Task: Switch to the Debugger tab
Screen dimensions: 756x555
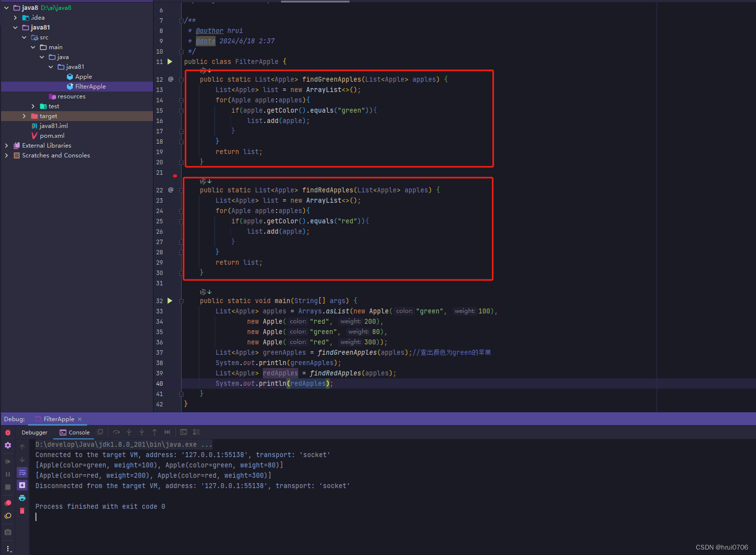Action: tap(34, 432)
